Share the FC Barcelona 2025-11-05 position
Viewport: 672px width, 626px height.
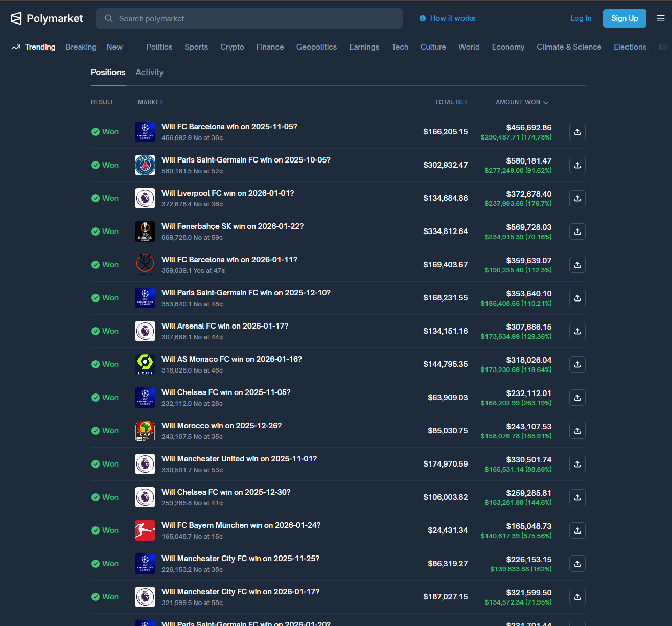click(577, 132)
